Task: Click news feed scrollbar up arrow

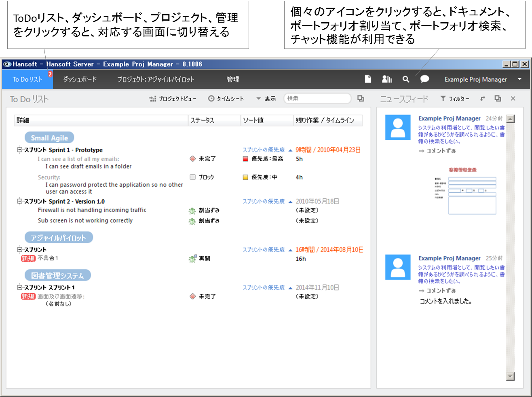Action: coord(511,119)
